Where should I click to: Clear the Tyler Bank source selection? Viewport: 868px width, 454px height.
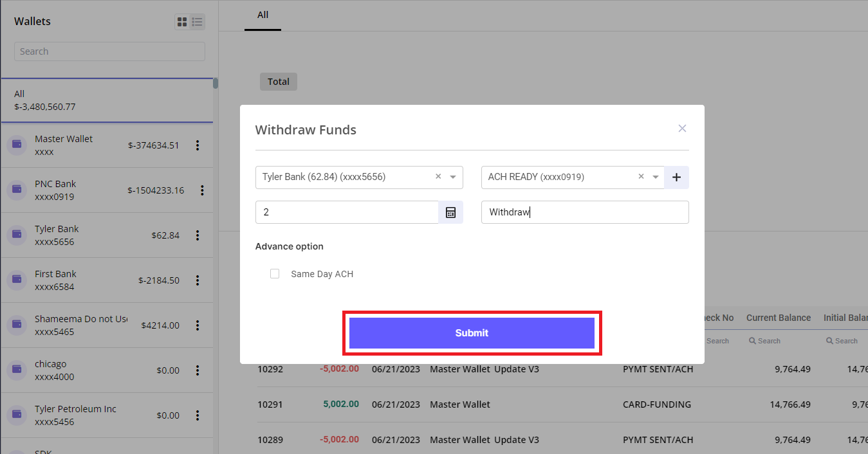click(x=438, y=177)
